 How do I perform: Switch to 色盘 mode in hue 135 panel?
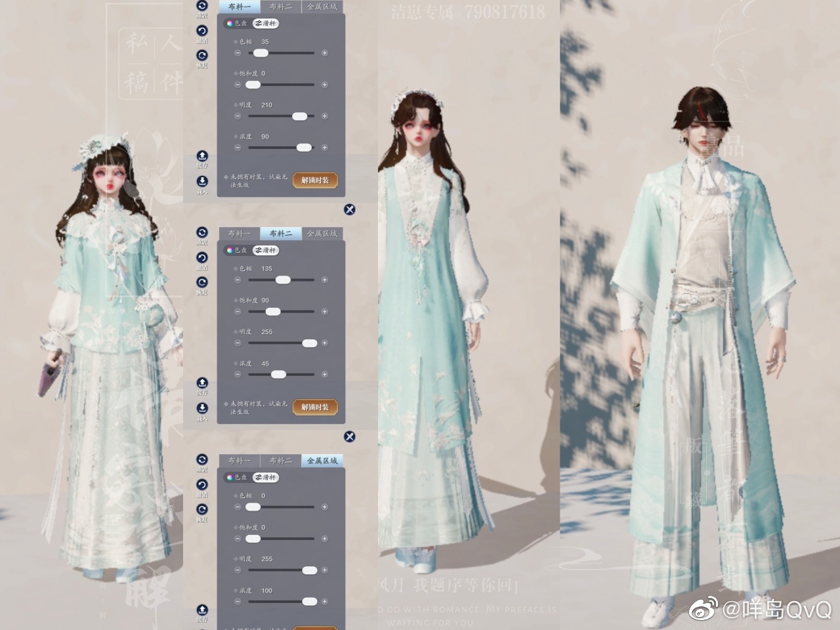pos(237,251)
